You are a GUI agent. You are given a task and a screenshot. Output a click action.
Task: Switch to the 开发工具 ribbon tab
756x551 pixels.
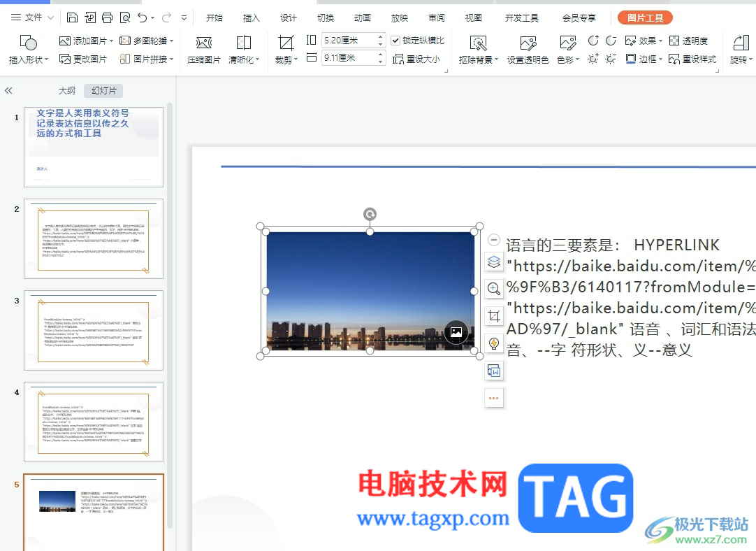[522, 18]
